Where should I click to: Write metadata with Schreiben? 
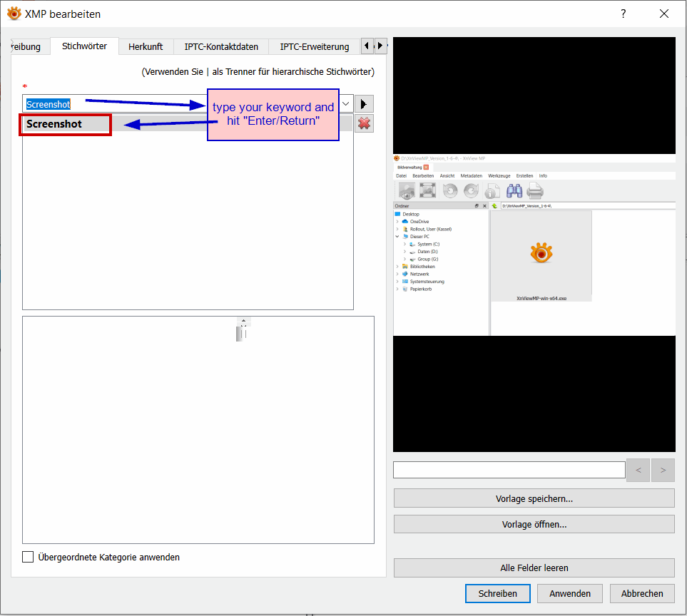click(498, 593)
